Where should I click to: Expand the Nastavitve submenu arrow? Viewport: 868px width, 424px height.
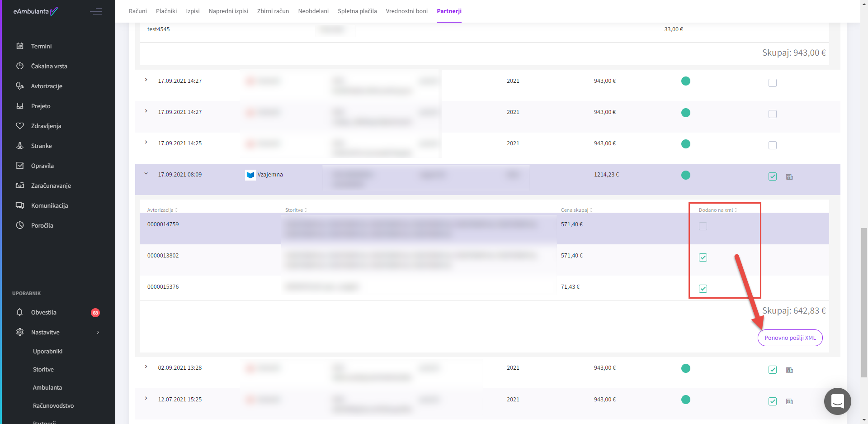pyautogui.click(x=98, y=332)
